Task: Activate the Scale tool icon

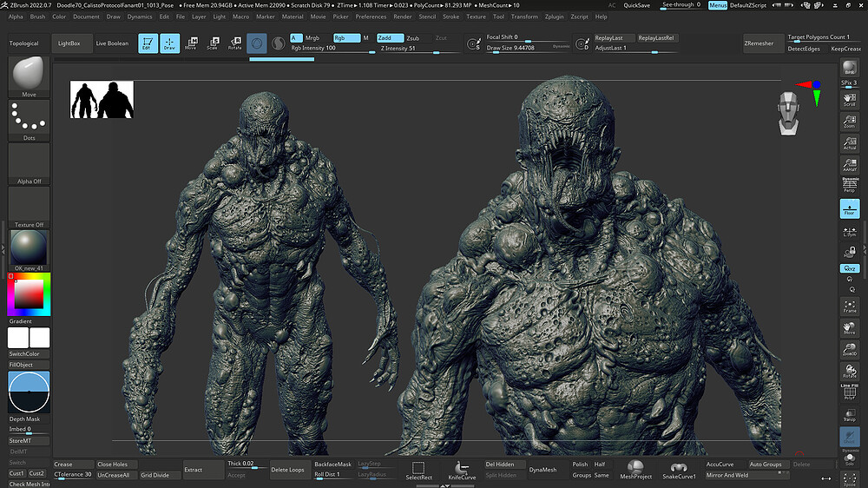Action: tap(213, 43)
